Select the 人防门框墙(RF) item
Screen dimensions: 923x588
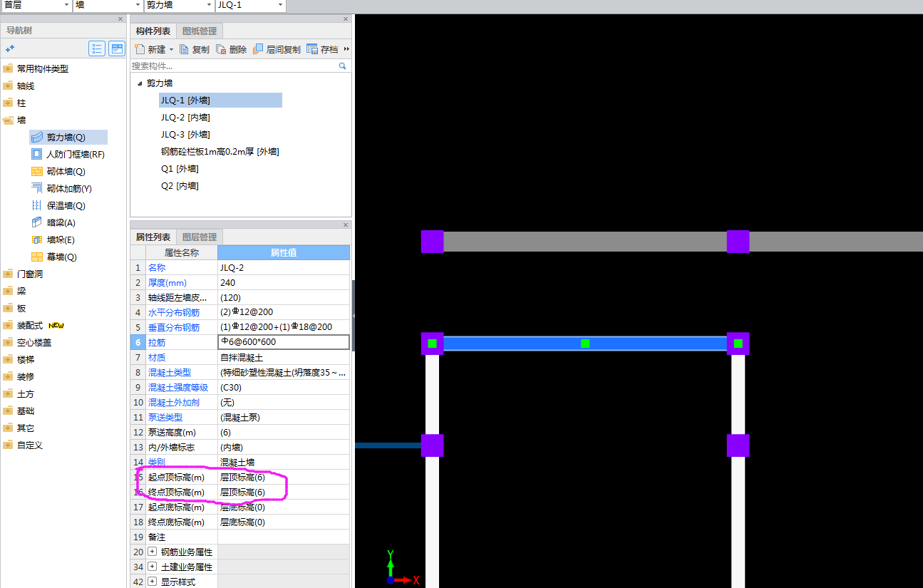click(68, 154)
